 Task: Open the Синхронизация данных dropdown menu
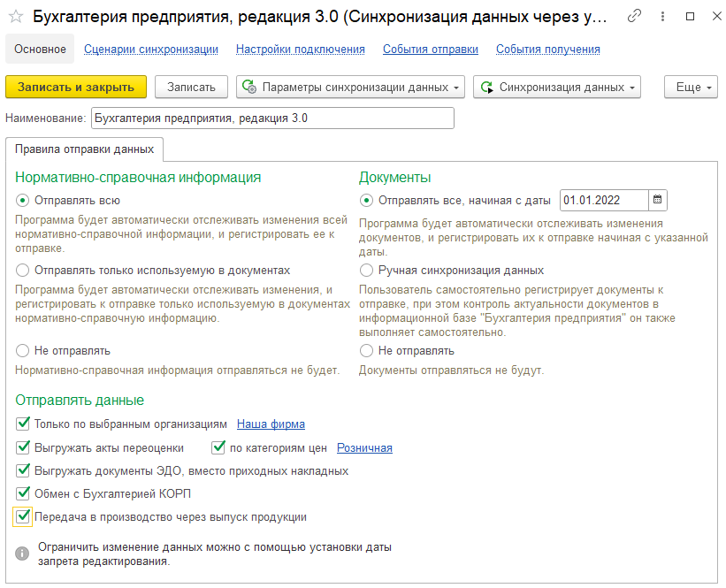tap(556, 87)
